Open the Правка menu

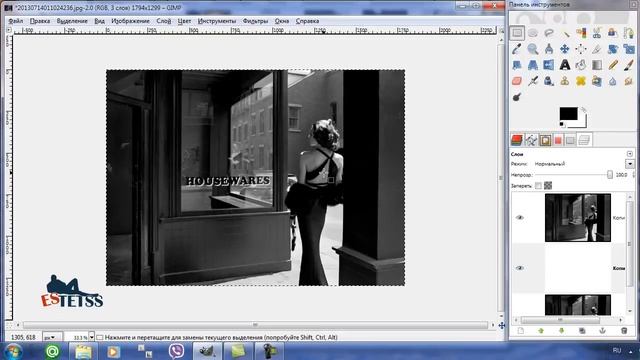click(x=40, y=21)
